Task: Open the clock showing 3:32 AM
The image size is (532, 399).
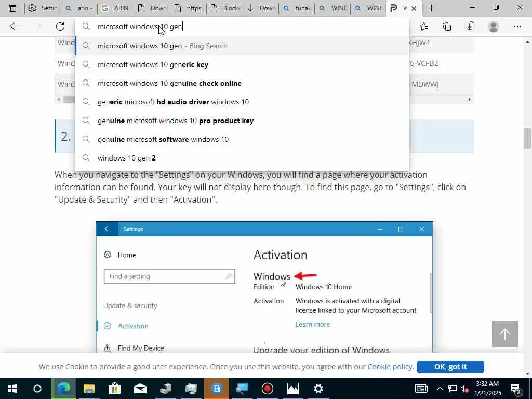Action: pos(487,389)
